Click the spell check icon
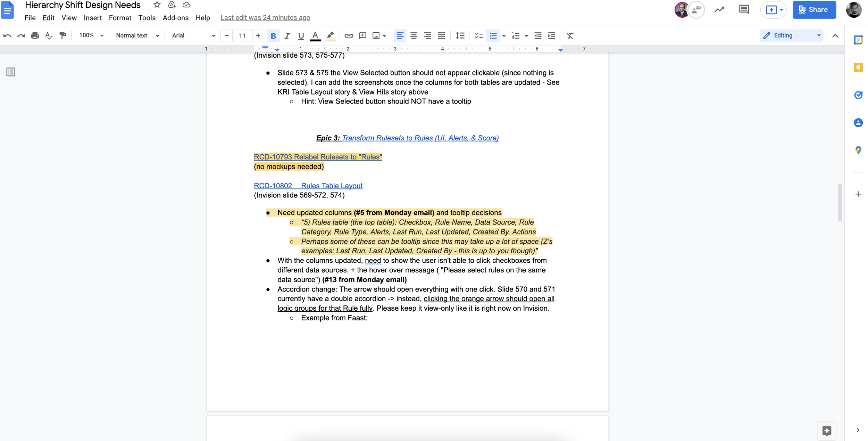 point(49,35)
